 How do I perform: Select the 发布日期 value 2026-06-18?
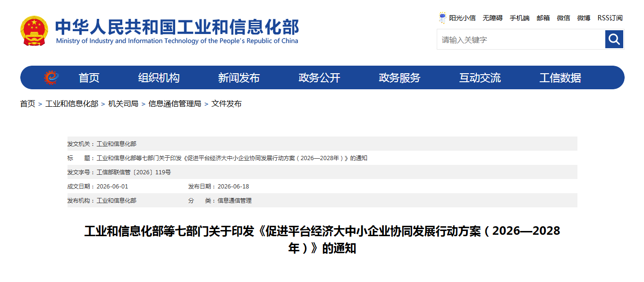(233, 187)
